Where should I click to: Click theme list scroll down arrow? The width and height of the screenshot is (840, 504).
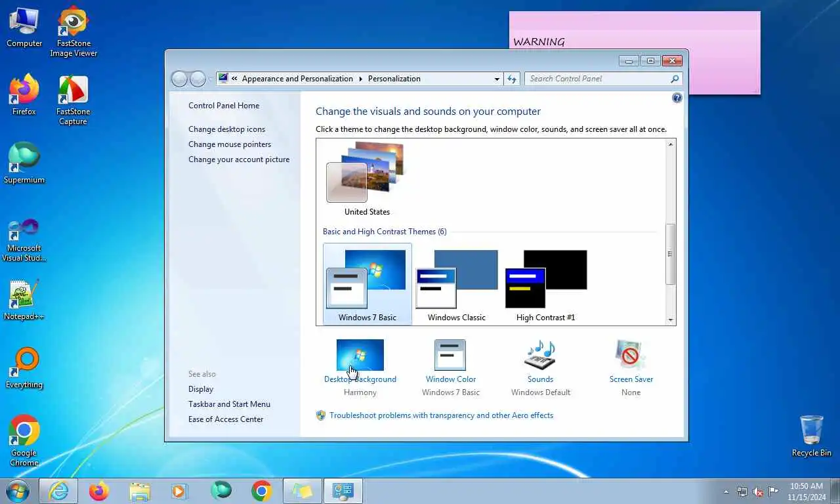click(671, 320)
